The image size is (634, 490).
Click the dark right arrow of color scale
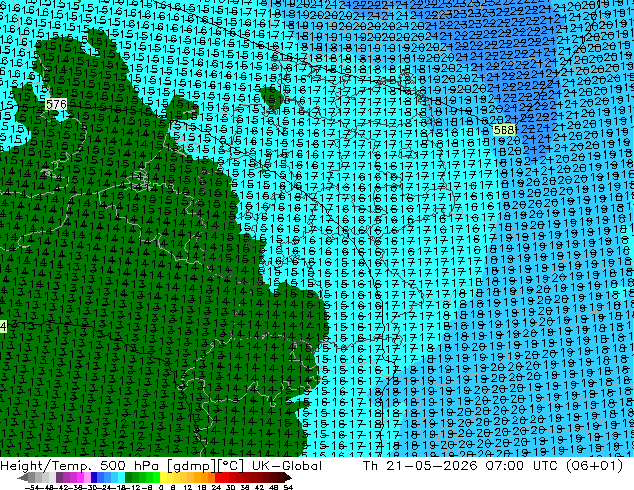point(287,477)
